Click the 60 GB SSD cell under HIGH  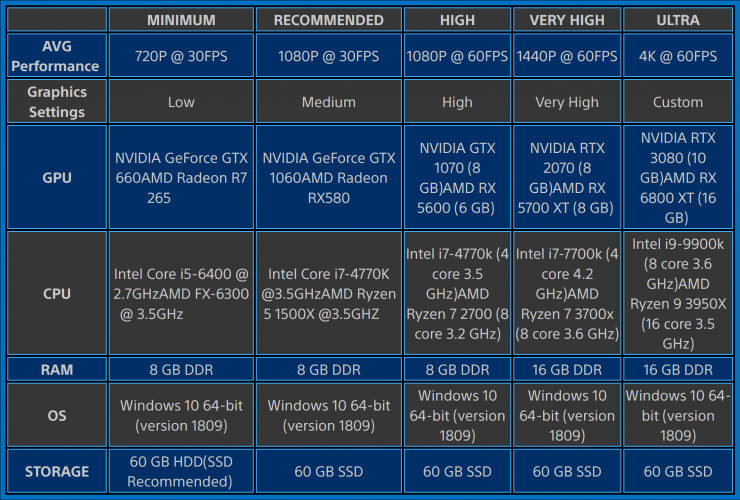457,471
